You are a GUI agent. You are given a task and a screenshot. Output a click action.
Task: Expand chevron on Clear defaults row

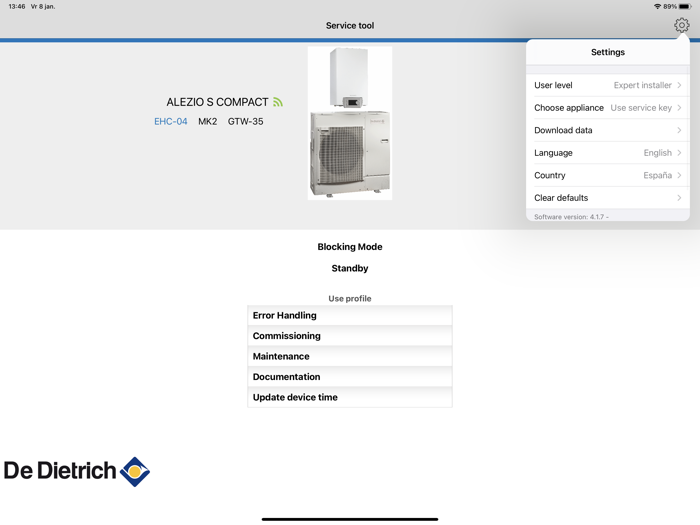point(679,198)
